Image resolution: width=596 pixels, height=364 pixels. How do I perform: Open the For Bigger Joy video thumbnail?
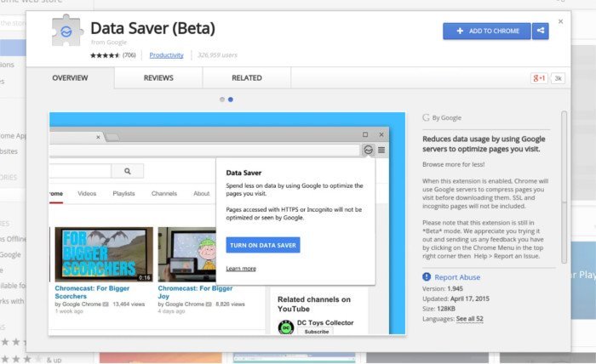click(186, 254)
